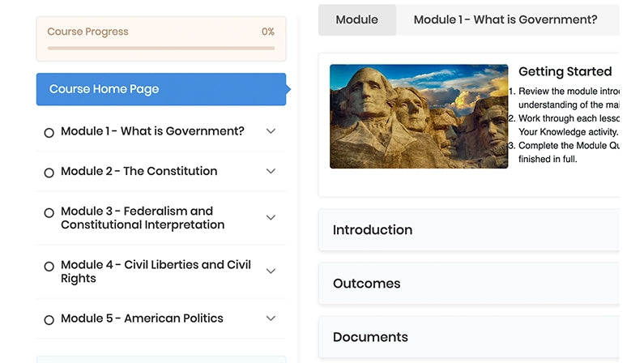The height and width of the screenshot is (363, 644).
Task: Click the Module 5 completion circle icon
Action: 49,320
